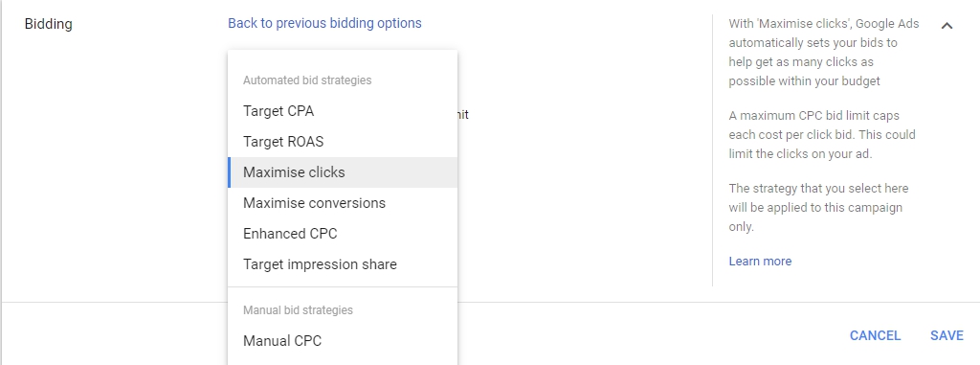Select the highlighted Maximise clicks option

pyautogui.click(x=343, y=172)
